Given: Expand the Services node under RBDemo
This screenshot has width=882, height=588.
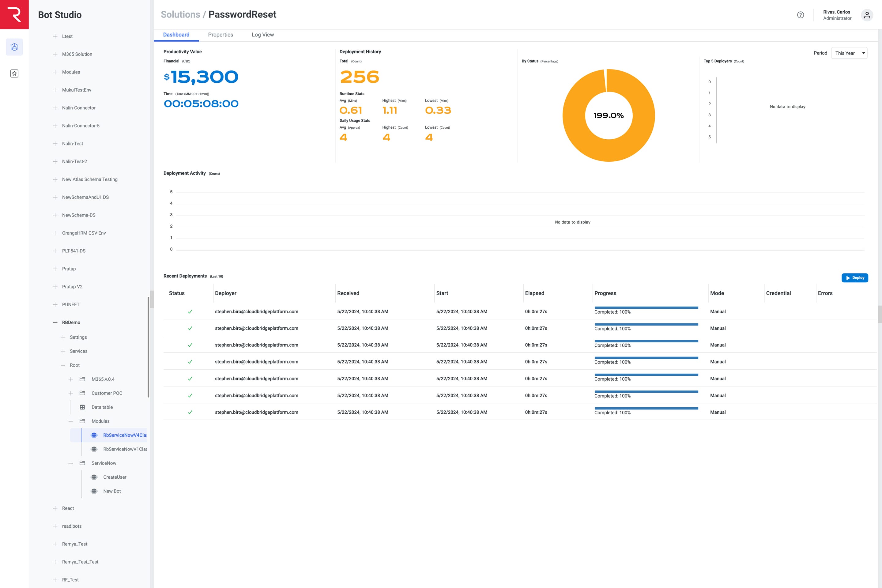Looking at the screenshot, I should (63, 351).
